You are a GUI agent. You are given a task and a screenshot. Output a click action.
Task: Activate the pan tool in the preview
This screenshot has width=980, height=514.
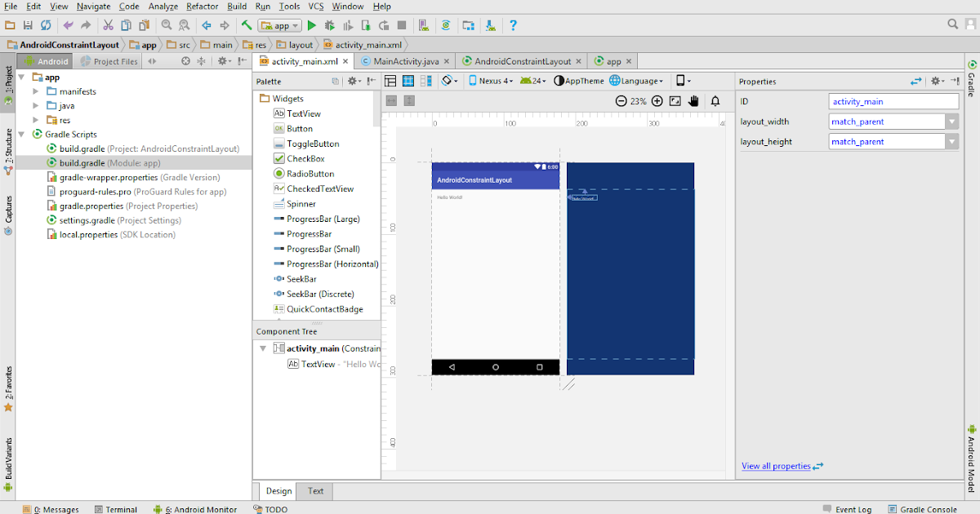coord(693,101)
